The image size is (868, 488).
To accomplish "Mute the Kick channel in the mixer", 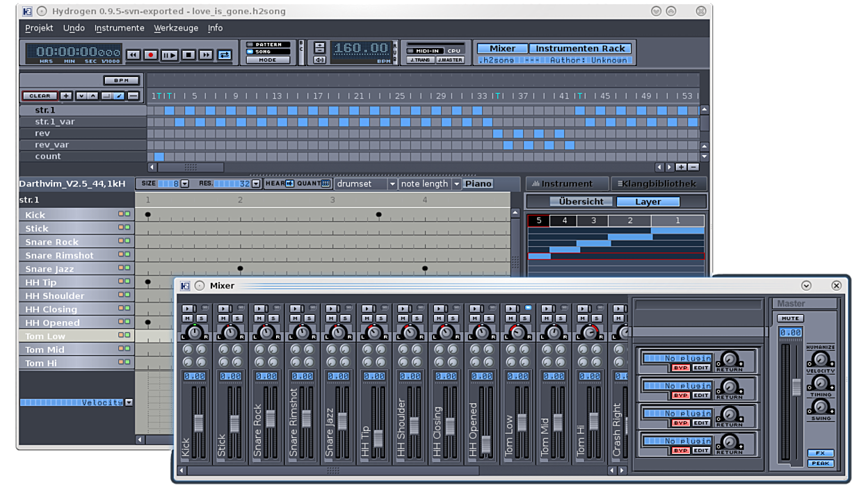I will (187, 318).
